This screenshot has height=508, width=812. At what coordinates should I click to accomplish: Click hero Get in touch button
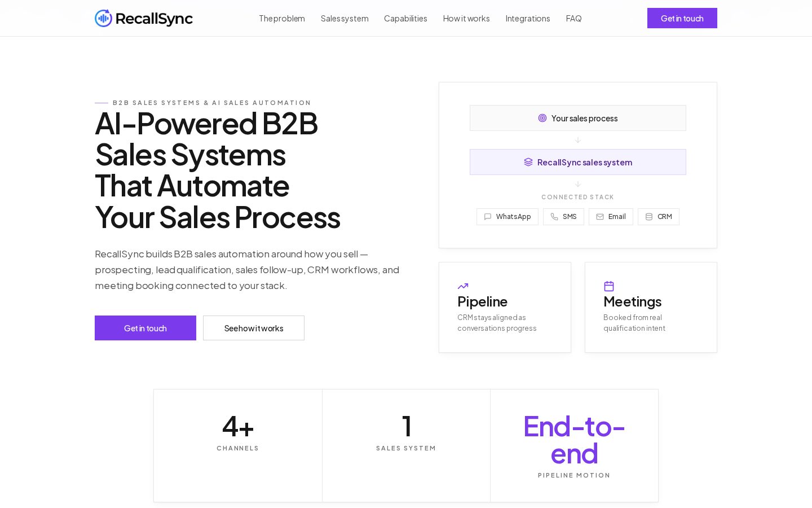coord(145,328)
